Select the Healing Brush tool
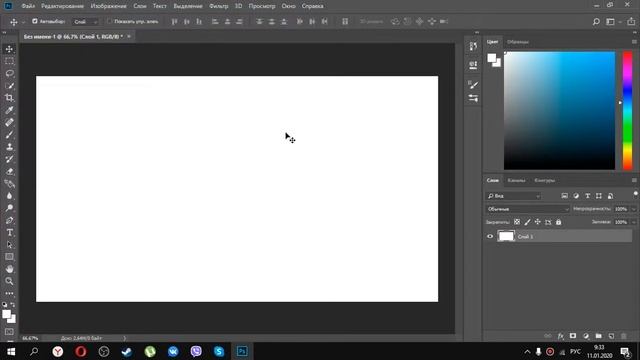The image size is (640, 360). tap(9, 122)
